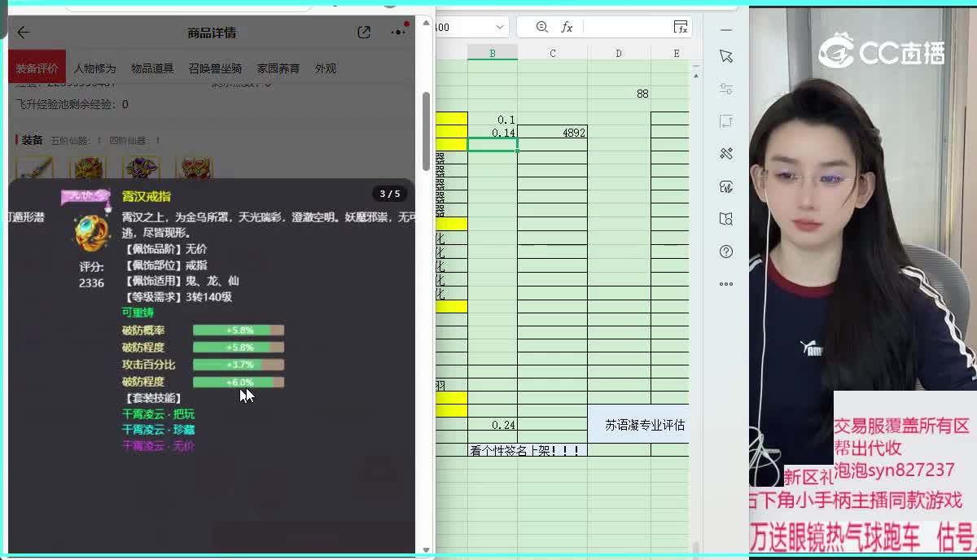
Task: Click the magnifier icon beside the formula bar
Action: click(541, 25)
